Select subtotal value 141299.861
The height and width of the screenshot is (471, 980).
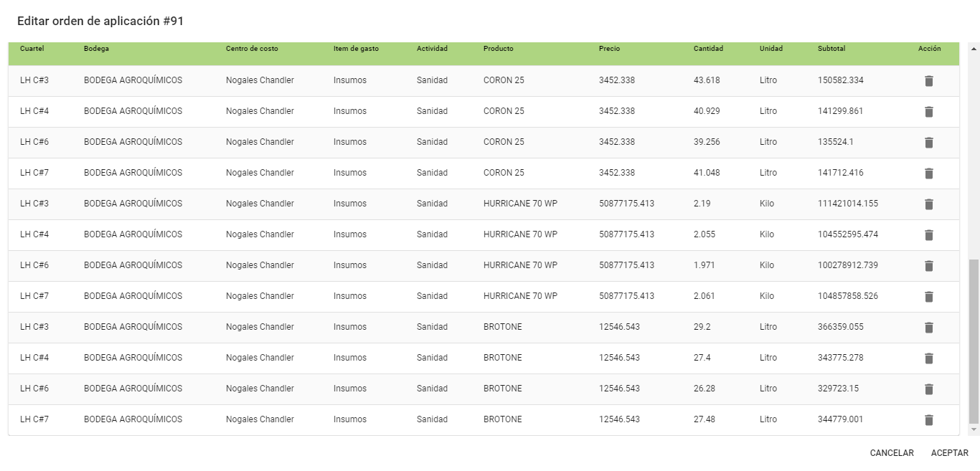pos(841,111)
